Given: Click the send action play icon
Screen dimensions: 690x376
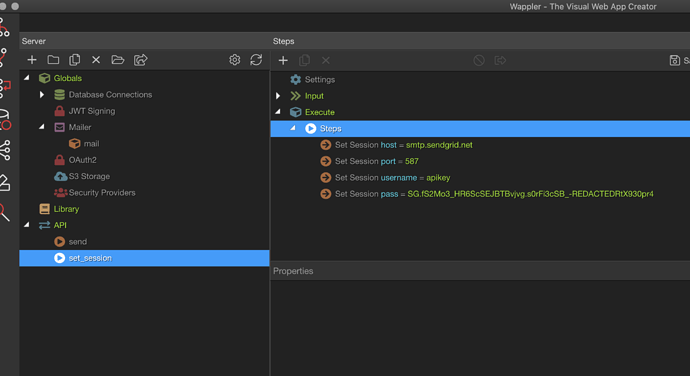Looking at the screenshot, I should pos(59,241).
